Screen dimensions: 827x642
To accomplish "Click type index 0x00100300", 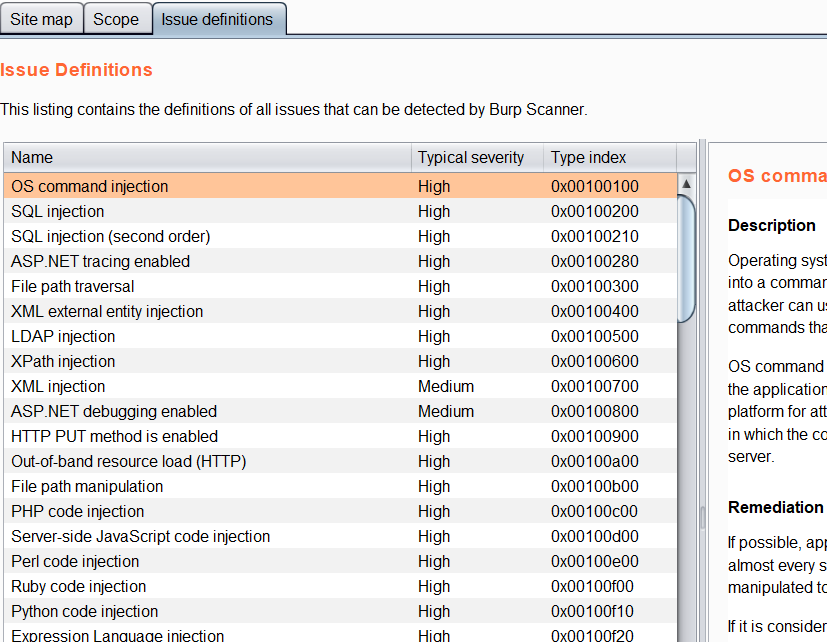I will [594, 286].
